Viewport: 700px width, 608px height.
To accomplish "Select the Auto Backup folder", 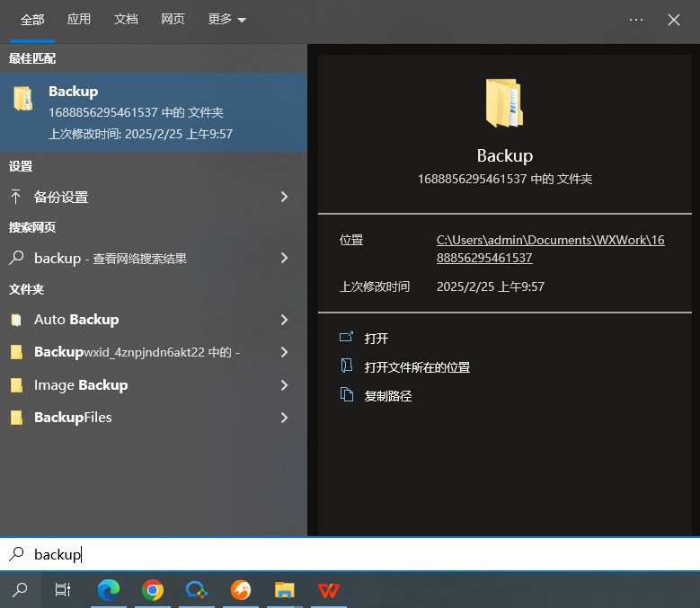I will pyautogui.click(x=154, y=320).
